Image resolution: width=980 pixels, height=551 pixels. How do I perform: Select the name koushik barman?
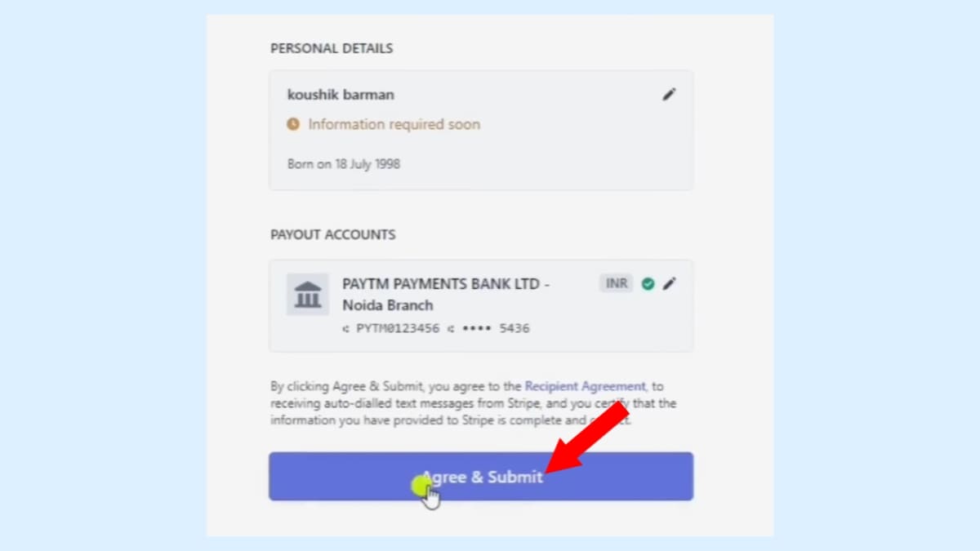click(341, 95)
